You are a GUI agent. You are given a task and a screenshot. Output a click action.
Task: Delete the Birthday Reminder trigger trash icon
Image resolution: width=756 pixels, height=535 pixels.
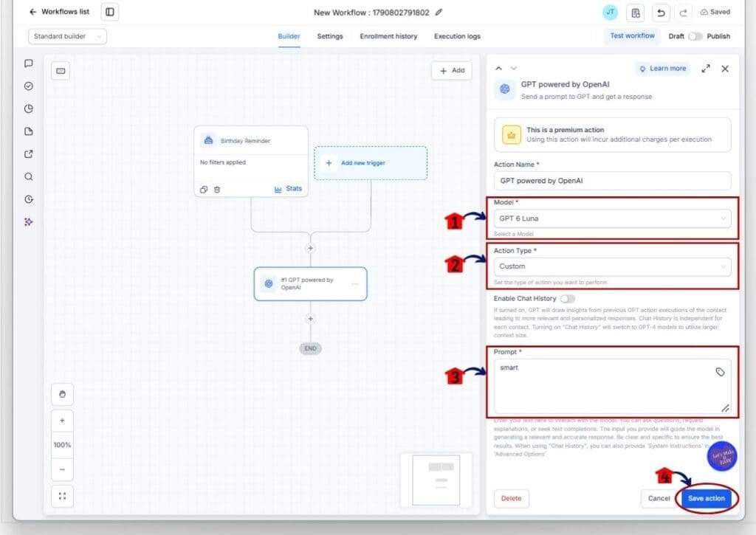tap(217, 190)
